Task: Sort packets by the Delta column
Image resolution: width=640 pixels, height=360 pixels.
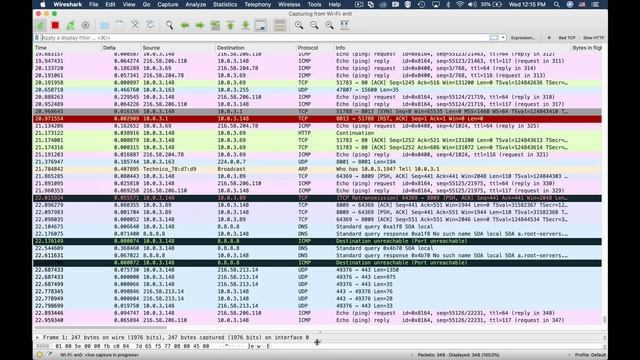Action: point(121,48)
